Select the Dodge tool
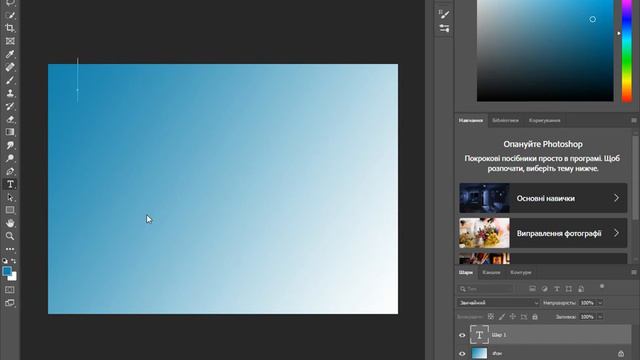 [x=10, y=158]
